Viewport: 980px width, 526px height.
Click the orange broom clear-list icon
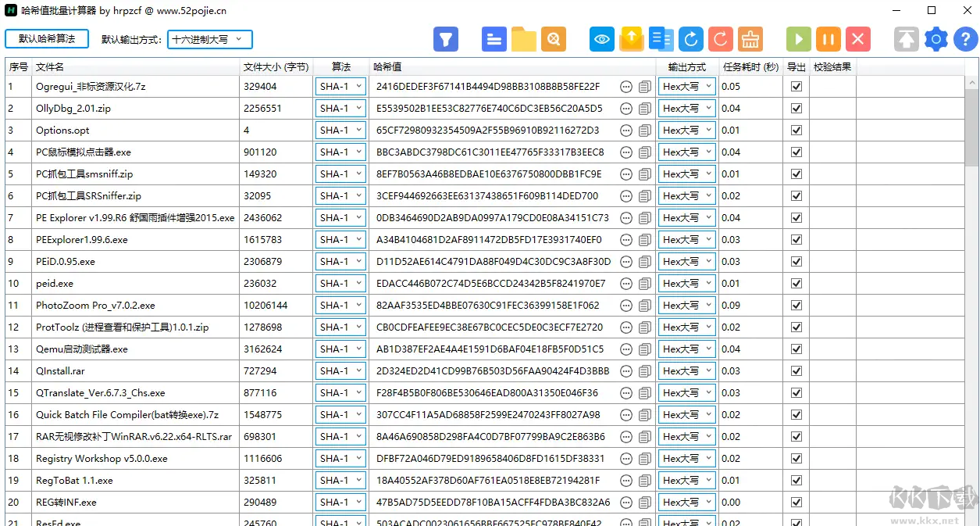(x=750, y=39)
